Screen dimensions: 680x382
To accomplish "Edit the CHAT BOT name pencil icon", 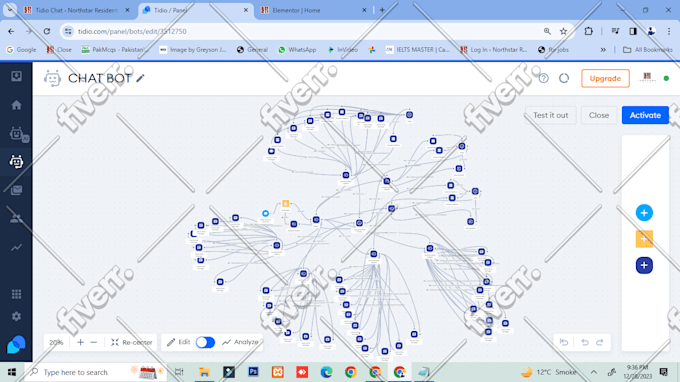I will 140,78.
